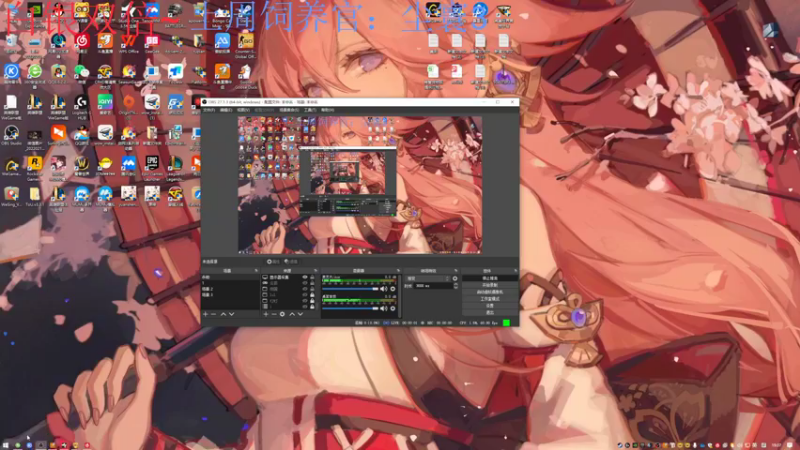The image size is (800, 450).
Task: Select the iQIYI desktop icon
Action: pyautogui.click(x=105, y=105)
